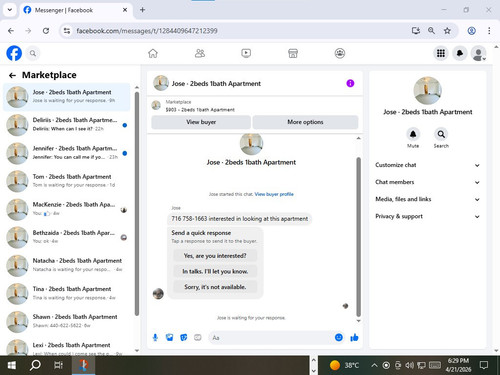
Task: Choose a GIF from composer icons
Action: coord(198,338)
